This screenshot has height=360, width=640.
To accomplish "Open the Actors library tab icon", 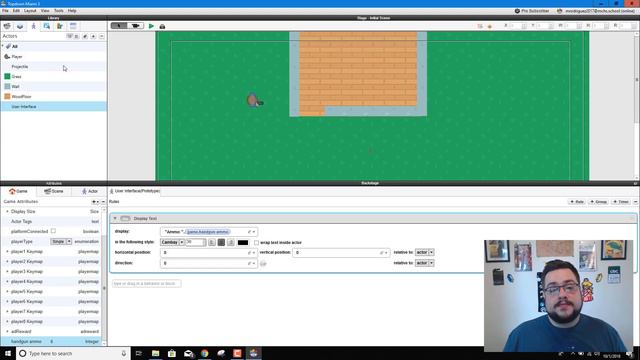I will pyautogui.click(x=33, y=26).
